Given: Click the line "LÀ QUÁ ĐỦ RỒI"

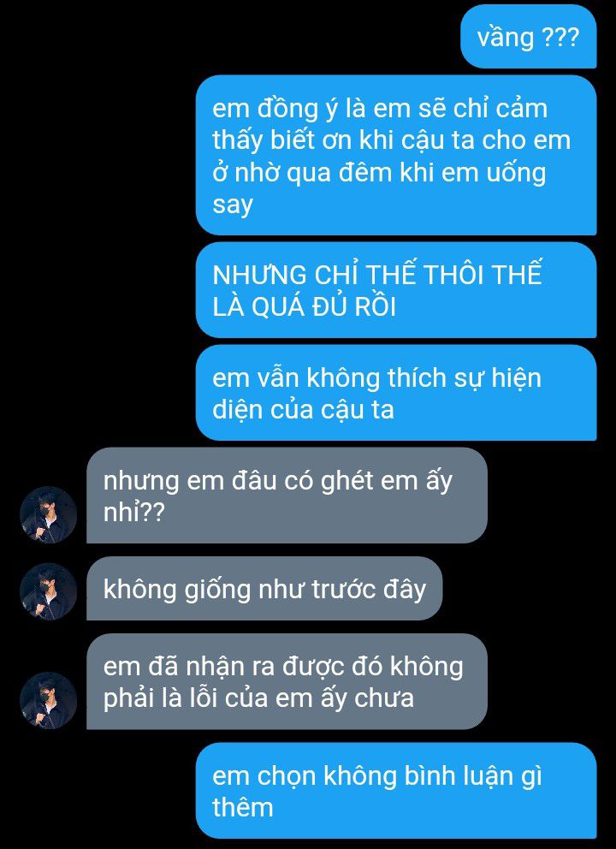Looking at the screenshot, I should click(304, 306).
